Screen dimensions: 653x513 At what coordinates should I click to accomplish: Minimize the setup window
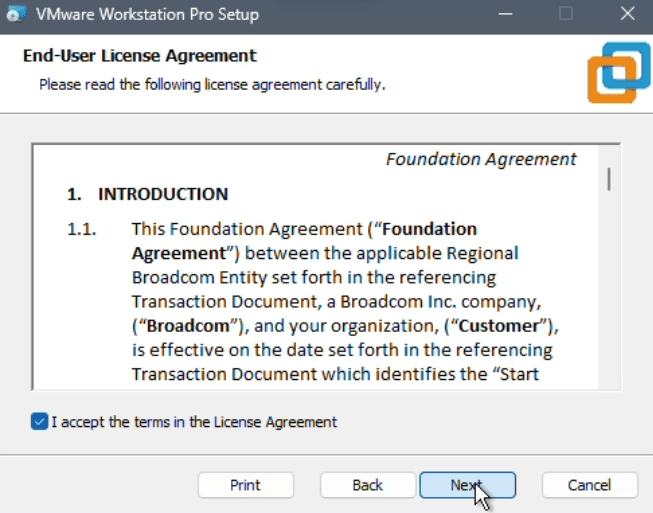pos(505,14)
